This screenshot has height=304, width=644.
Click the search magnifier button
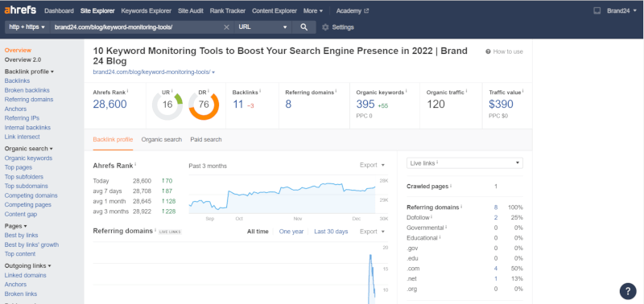click(x=304, y=27)
